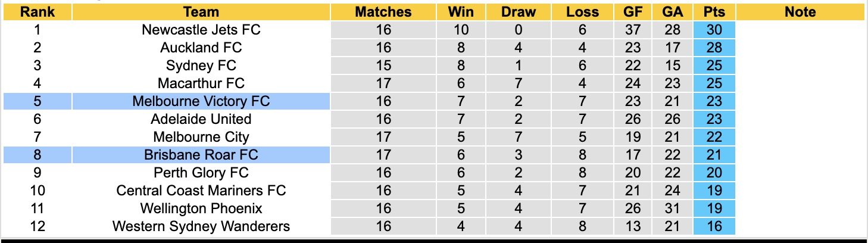Select Auckland FC in the table
Screen dimensions: 868x243
coord(201,48)
